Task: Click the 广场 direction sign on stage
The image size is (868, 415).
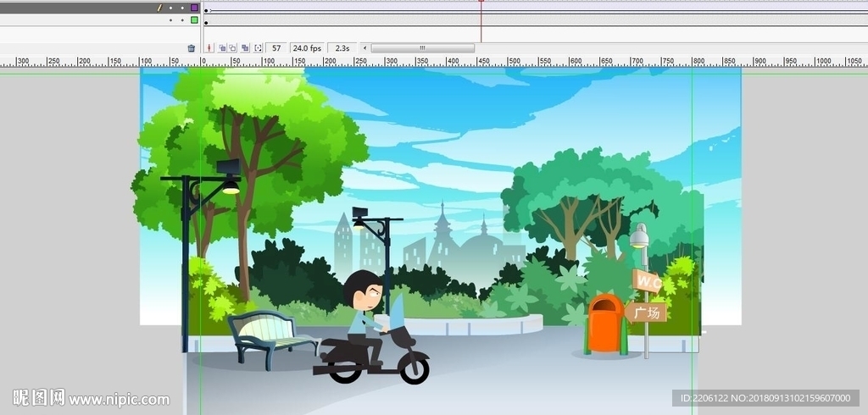Action: [x=645, y=313]
